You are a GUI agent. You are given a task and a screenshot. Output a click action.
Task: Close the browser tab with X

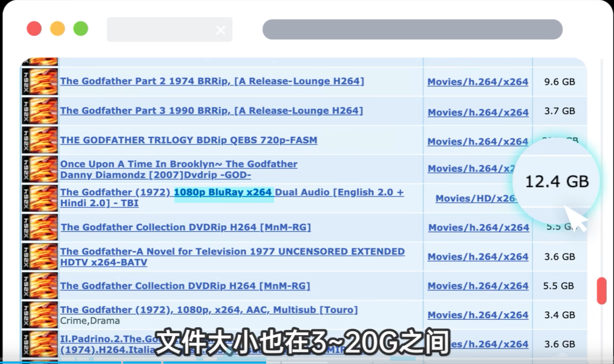click(x=220, y=30)
